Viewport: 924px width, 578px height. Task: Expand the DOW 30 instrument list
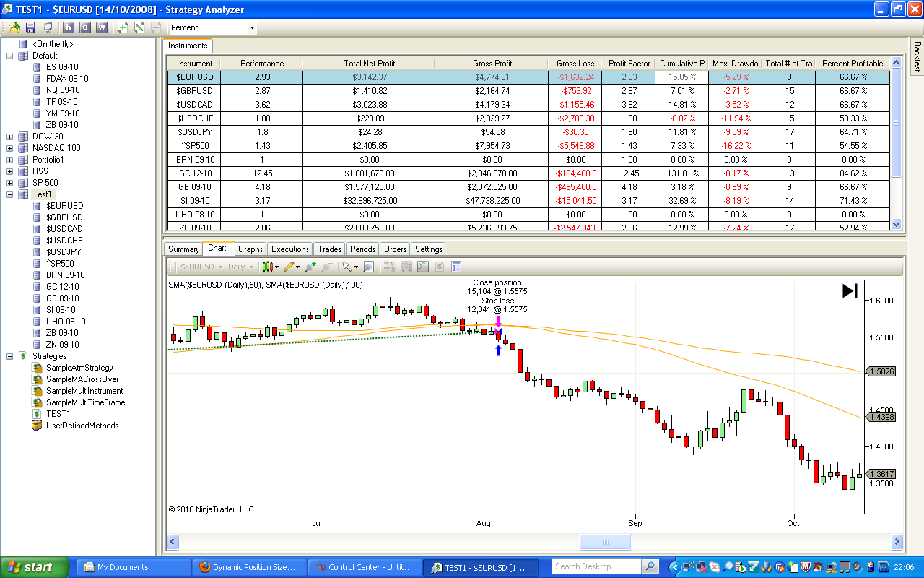click(x=10, y=137)
